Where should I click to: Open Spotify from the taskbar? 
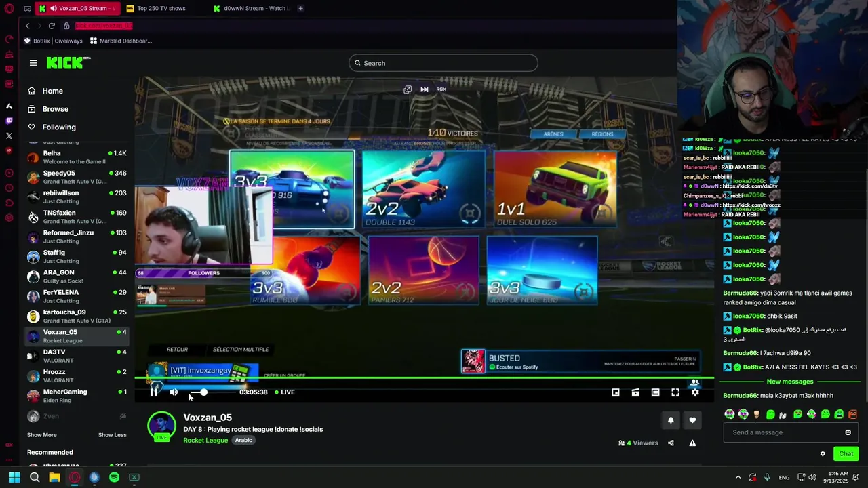(114, 477)
